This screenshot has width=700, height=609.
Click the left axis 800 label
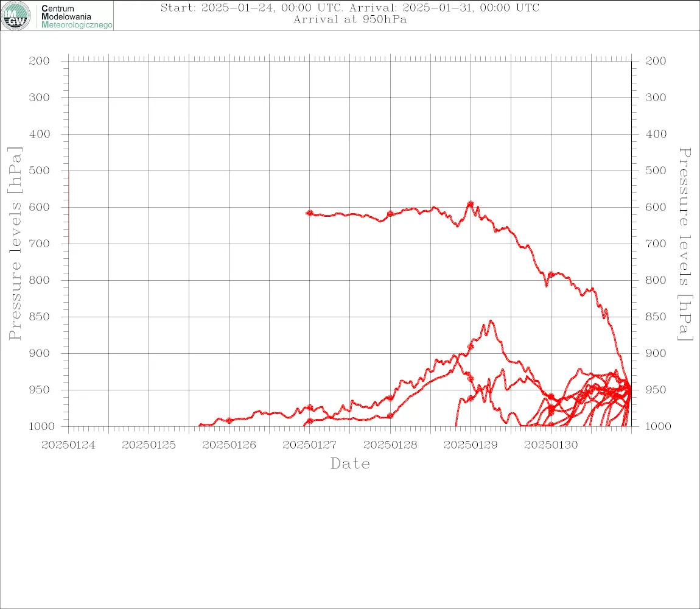[40, 280]
